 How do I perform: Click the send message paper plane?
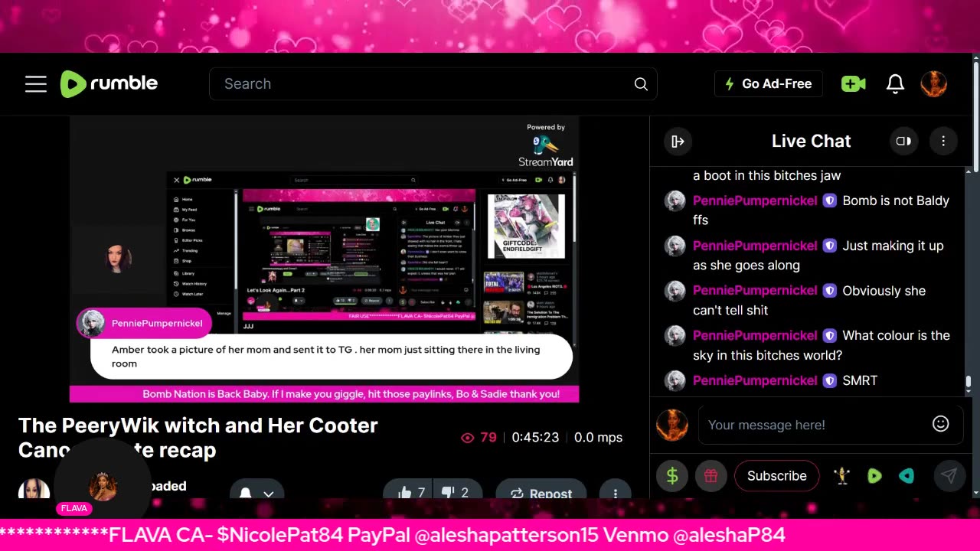[x=949, y=476]
